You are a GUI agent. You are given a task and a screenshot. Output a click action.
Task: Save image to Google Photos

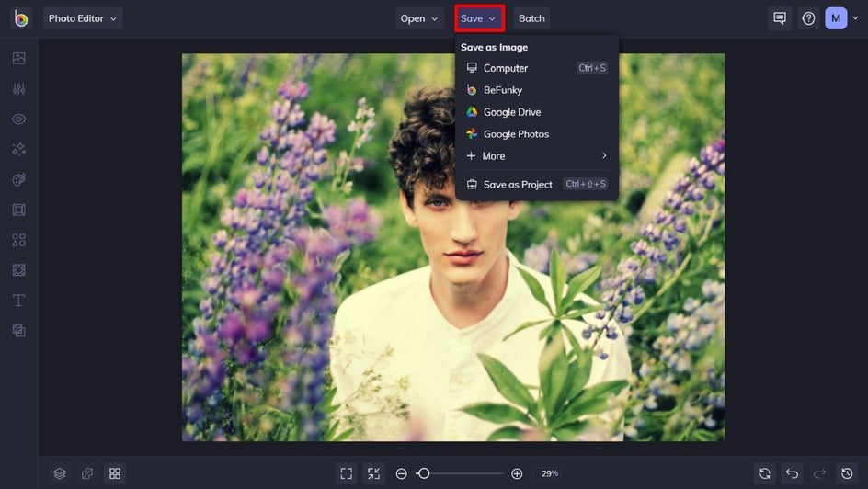pyautogui.click(x=536, y=134)
